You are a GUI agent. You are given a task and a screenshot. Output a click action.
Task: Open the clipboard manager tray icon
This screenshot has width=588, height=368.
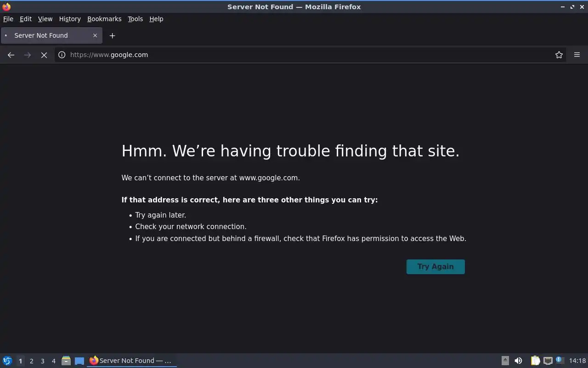[x=535, y=361]
